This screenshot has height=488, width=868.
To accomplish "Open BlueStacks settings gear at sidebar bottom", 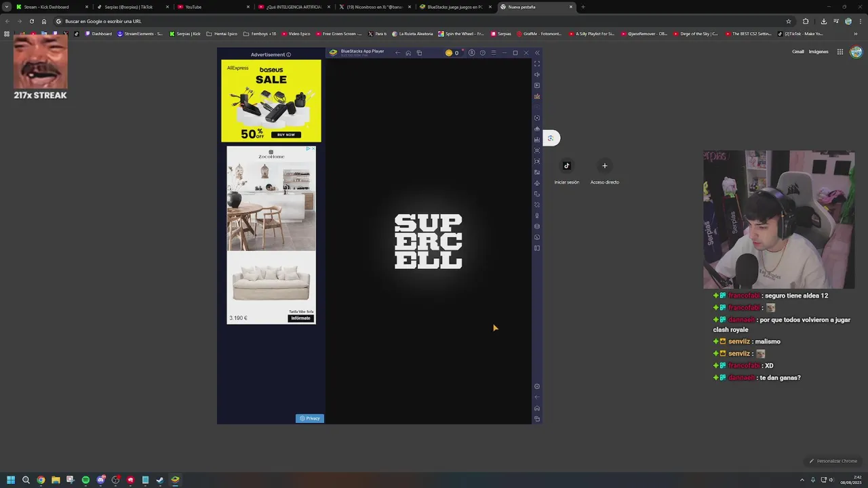I will tap(537, 386).
